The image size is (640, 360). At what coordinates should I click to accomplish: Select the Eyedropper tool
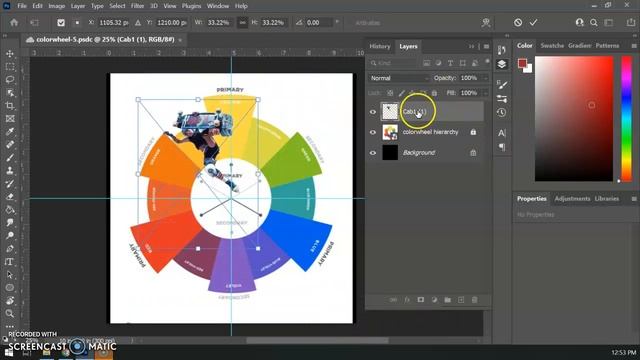click(x=10, y=131)
